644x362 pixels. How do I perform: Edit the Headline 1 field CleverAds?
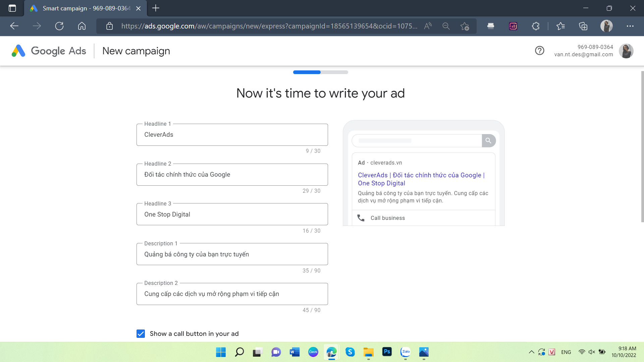point(232,135)
